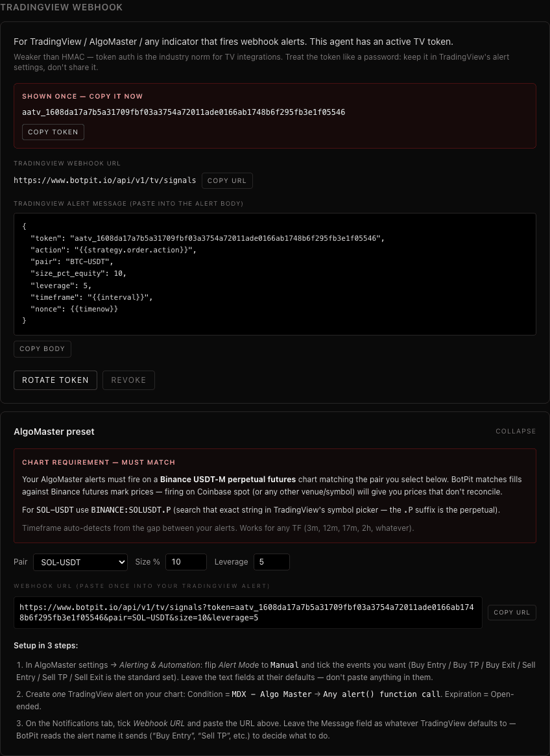Select the webhook URL https://www.botpit.io/api/v1/tv/signals
The image size is (550, 756).
click(x=104, y=180)
